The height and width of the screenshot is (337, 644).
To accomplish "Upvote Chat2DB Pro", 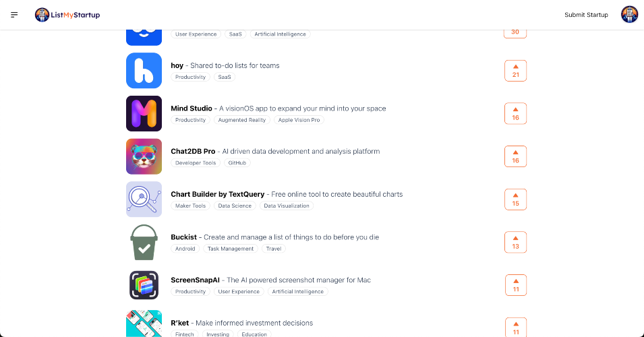I will point(515,156).
